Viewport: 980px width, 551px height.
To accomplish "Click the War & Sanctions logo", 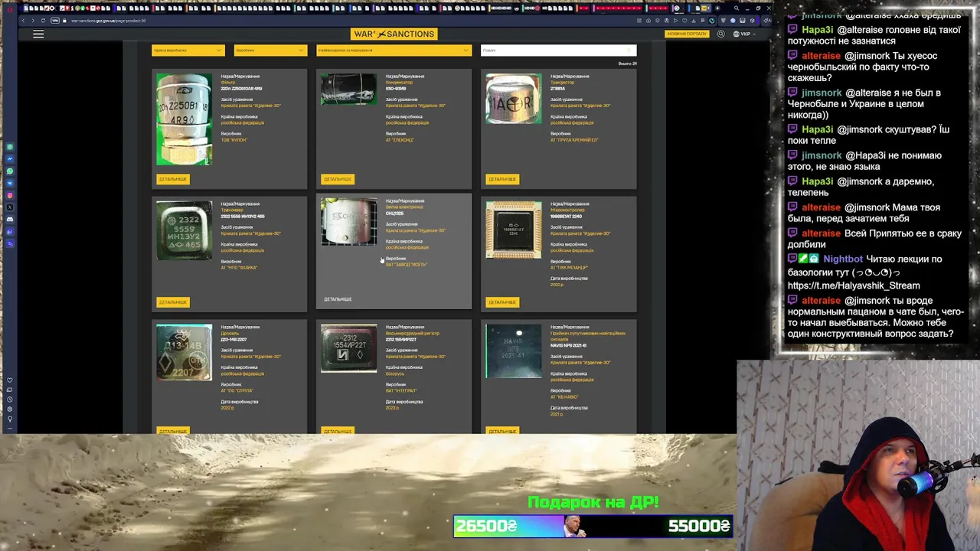I will [394, 34].
